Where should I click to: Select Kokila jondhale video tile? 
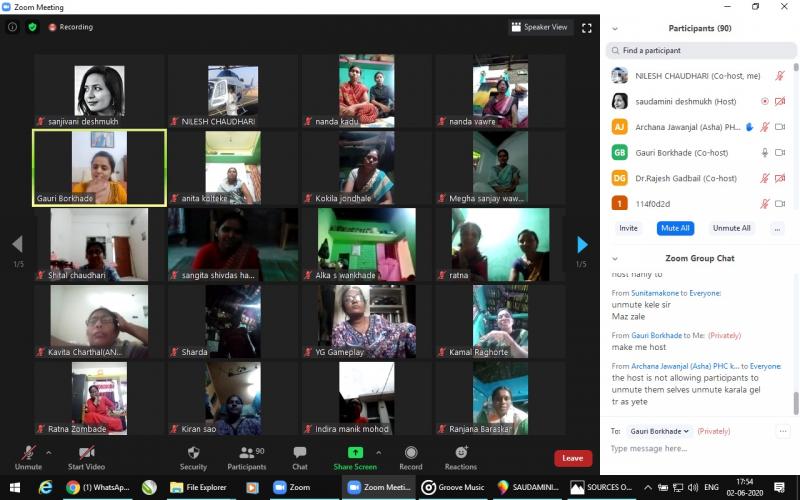pyautogui.click(x=367, y=167)
